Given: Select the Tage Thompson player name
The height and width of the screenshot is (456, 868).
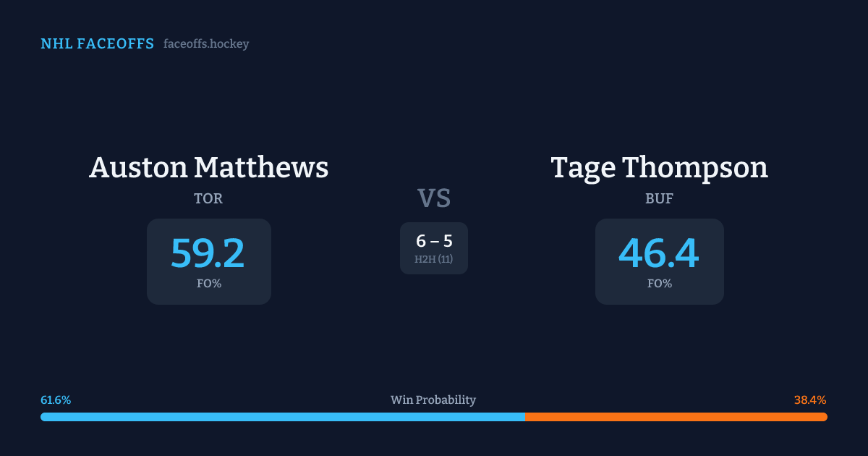Looking at the screenshot, I should coord(659,168).
